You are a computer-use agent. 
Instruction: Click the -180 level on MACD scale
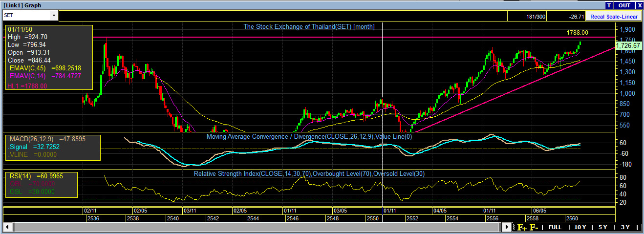(625, 164)
